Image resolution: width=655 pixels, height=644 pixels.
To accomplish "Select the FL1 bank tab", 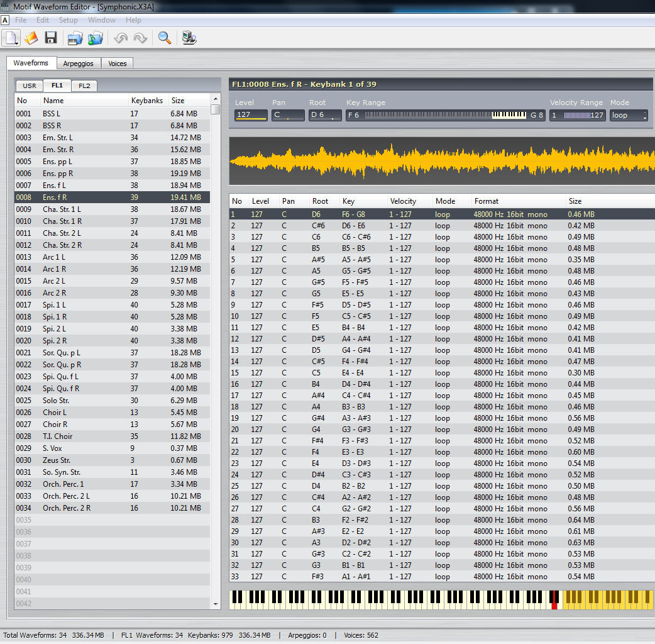I will click(57, 86).
